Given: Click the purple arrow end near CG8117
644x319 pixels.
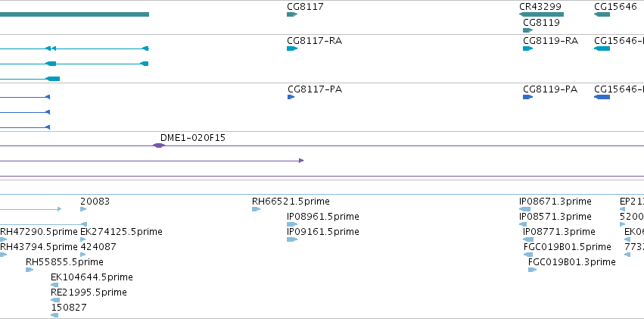Looking at the screenshot, I should point(301,161).
